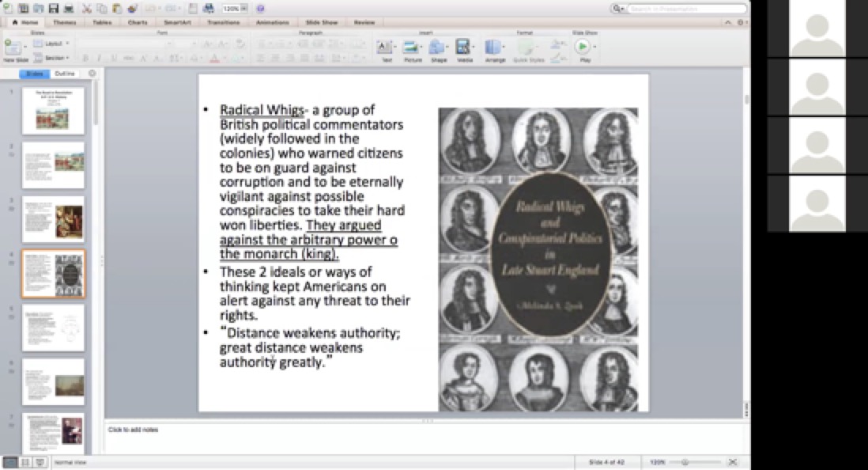Click the Format painter brush icon
Viewport: 868px width, 470px height.
click(x=132, y=9)
